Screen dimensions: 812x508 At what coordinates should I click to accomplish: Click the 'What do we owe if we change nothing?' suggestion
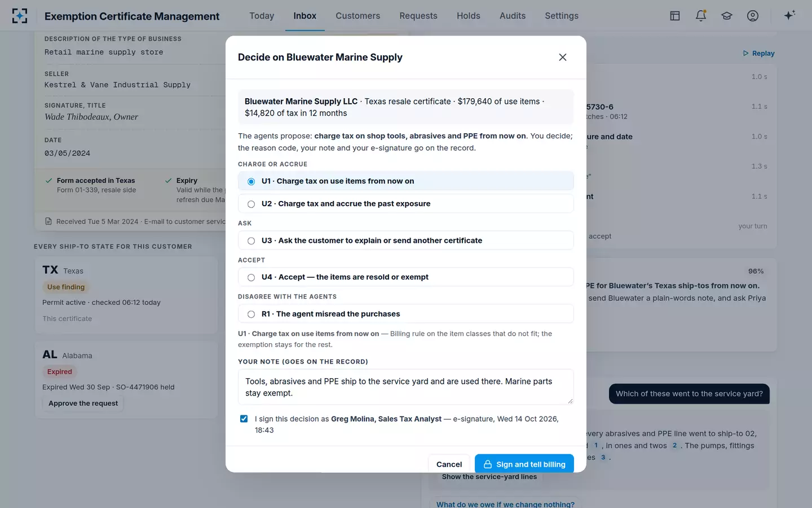[x=505, y=505]
